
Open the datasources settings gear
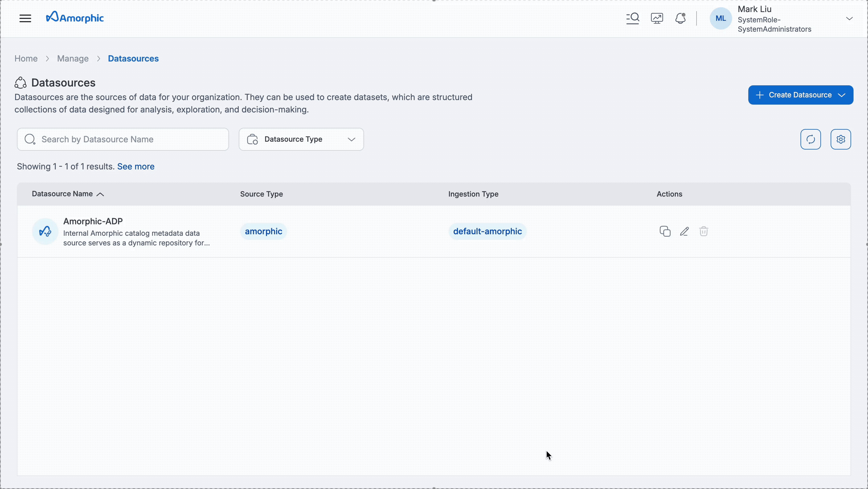tap(841, 139)
